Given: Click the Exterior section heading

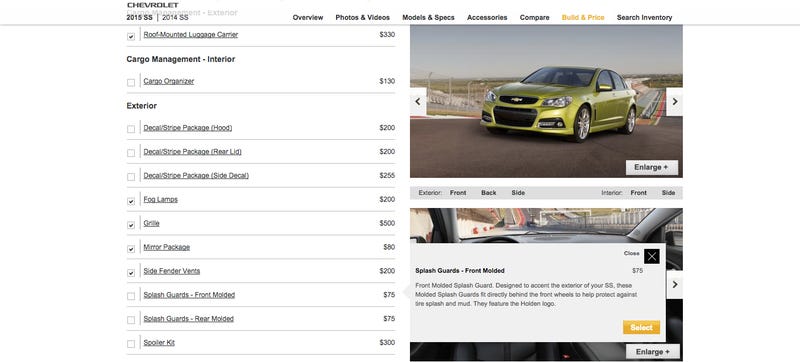Looking at the screenshot, I should 141,106.
